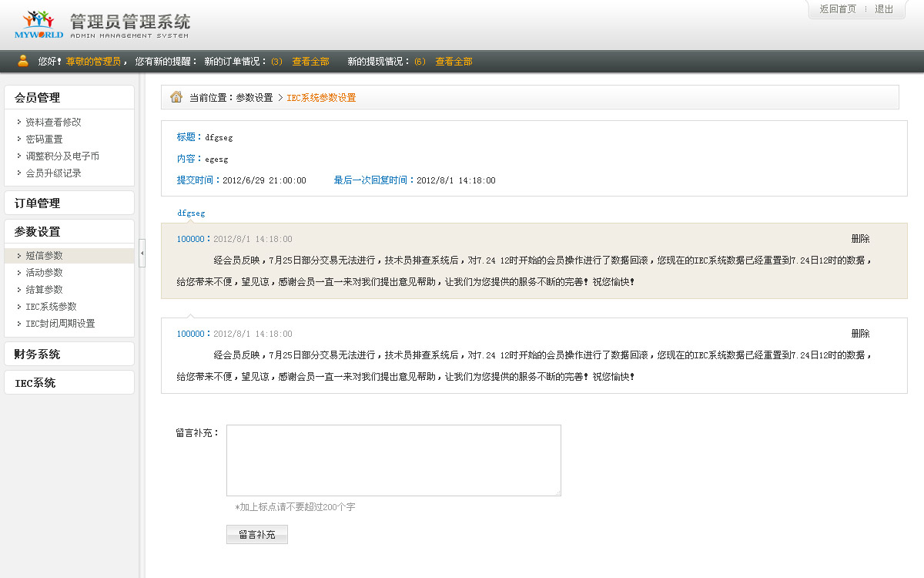
Task: Open 调整积分及电子币 menu item
Action: 62,156
